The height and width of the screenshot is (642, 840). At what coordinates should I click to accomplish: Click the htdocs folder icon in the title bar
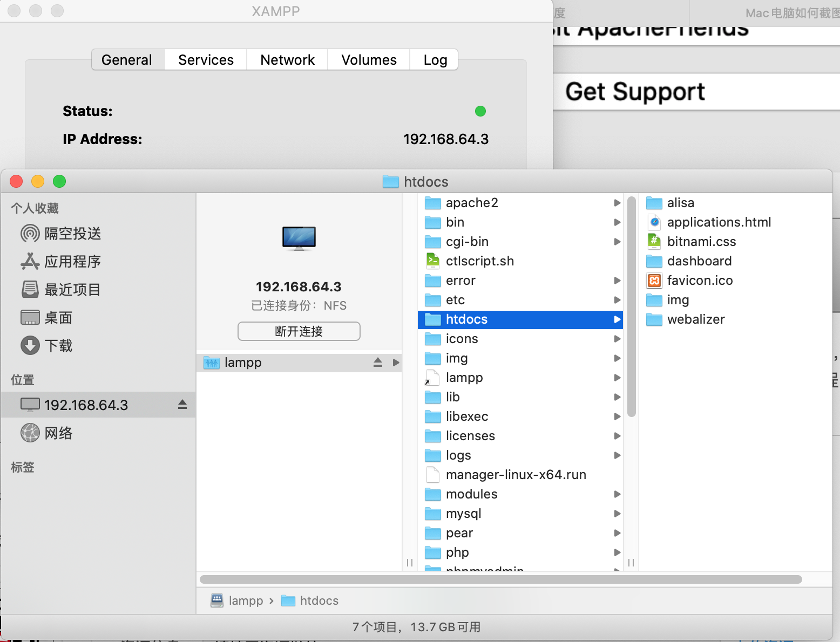click(x=391, y=182)
